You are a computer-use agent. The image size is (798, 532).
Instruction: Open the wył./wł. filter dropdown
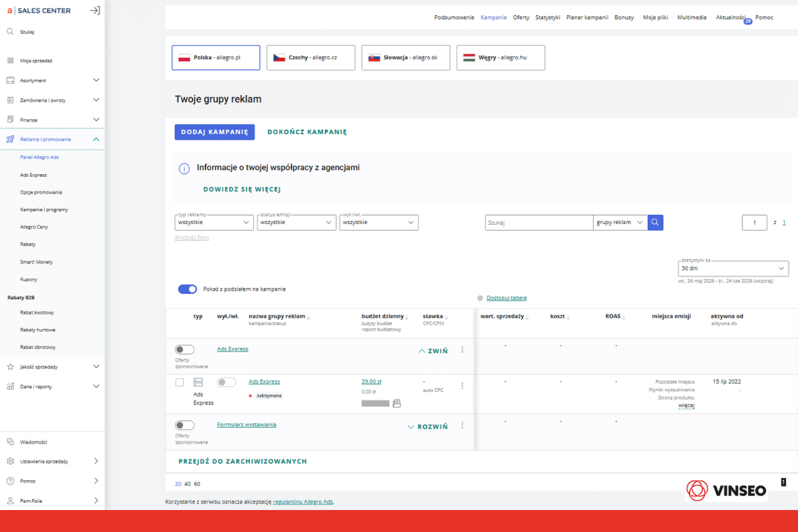click(379, 223)
